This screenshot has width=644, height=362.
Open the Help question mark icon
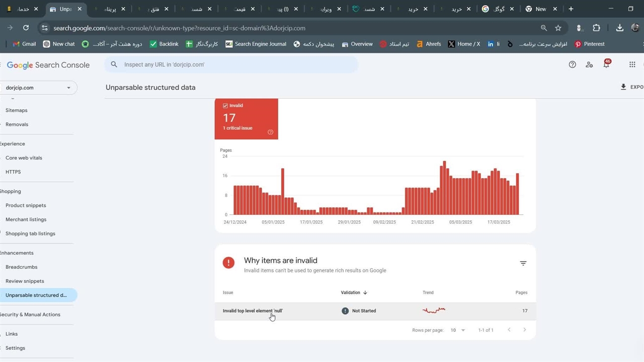572,64
